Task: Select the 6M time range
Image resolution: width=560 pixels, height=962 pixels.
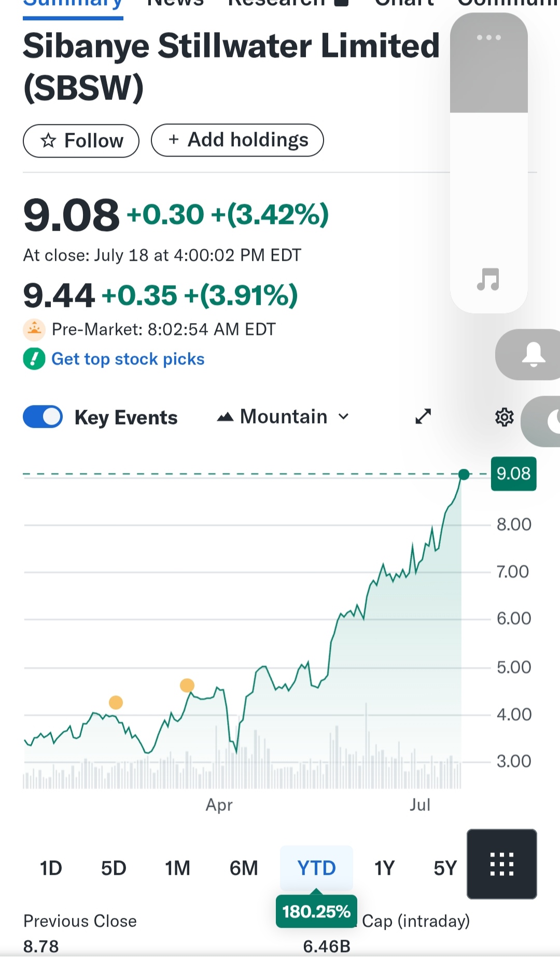Action: click(244, 868)
